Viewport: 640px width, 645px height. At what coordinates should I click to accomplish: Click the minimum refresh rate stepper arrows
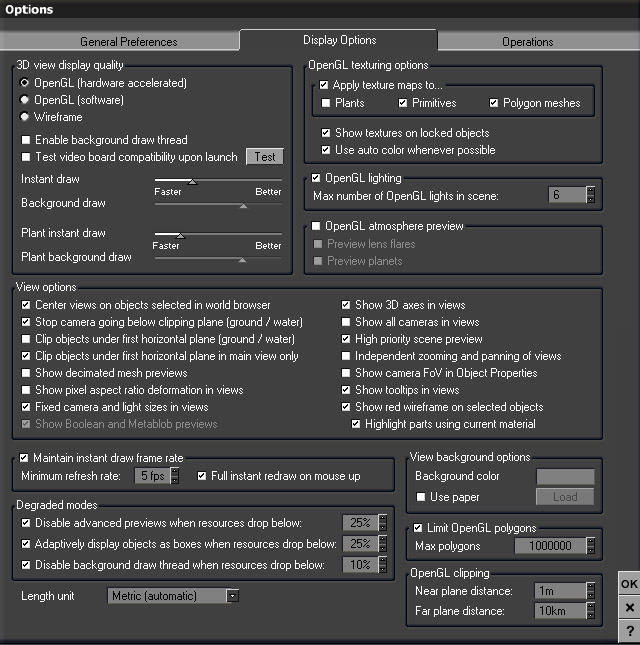click(x=176, y=476)
